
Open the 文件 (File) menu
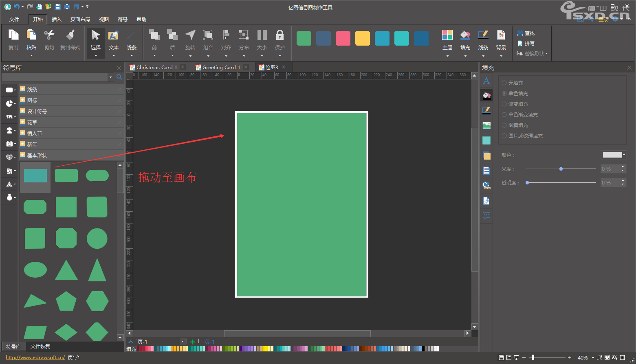14,19
